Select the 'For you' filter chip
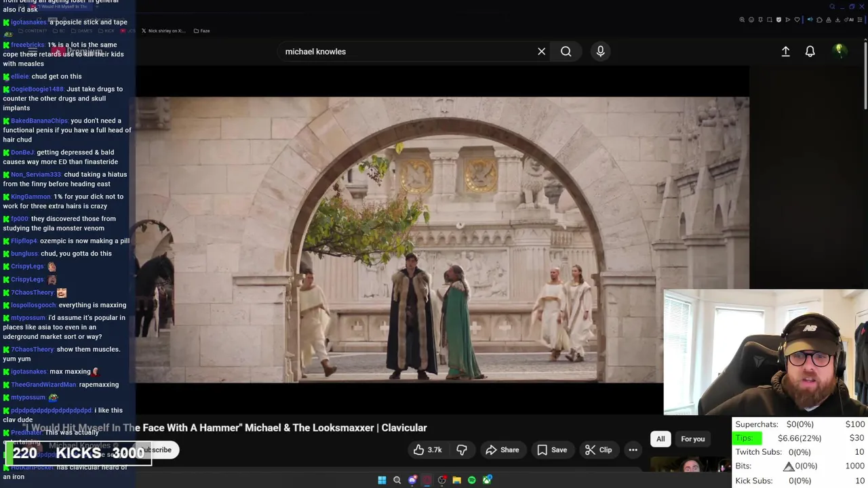This screenshot has width=868, height=488. tap(692, 439)
